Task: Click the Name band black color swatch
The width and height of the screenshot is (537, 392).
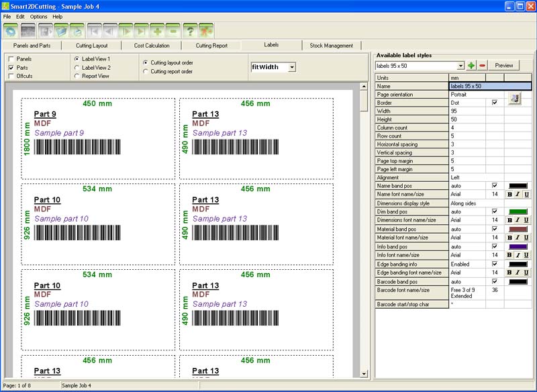Action: click(x=518, y=186)
